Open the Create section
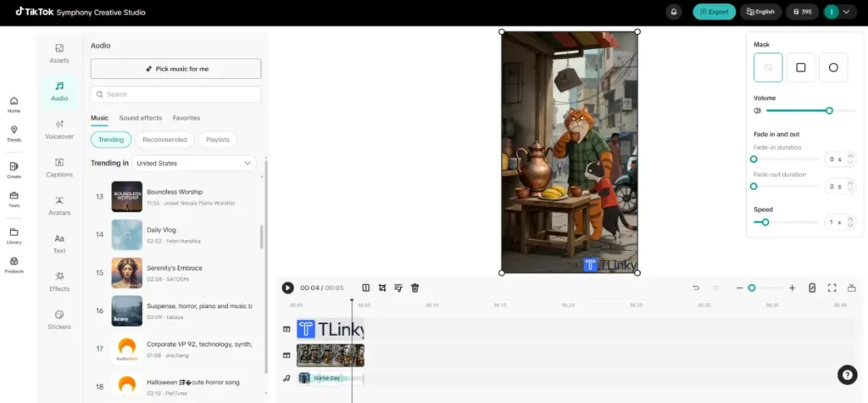The width and height of the screenshot is (868, 403). pos(14,170)
